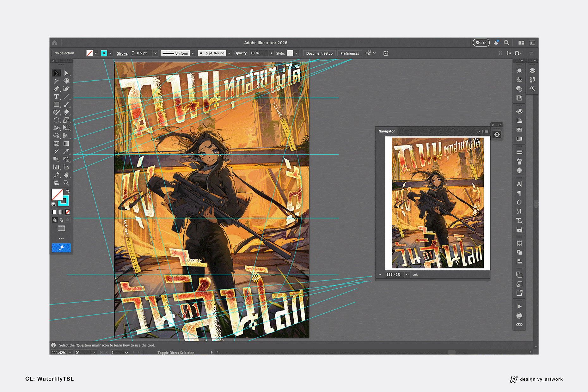Swap fill and stroke colors
This screenshot has width=588, height=392.
(68, 191)
